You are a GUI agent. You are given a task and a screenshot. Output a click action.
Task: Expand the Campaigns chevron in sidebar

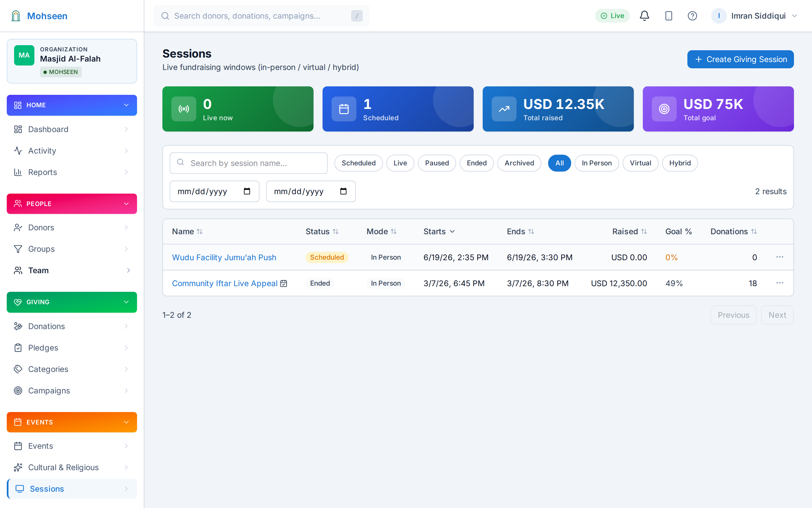click(x=126, y=390)
